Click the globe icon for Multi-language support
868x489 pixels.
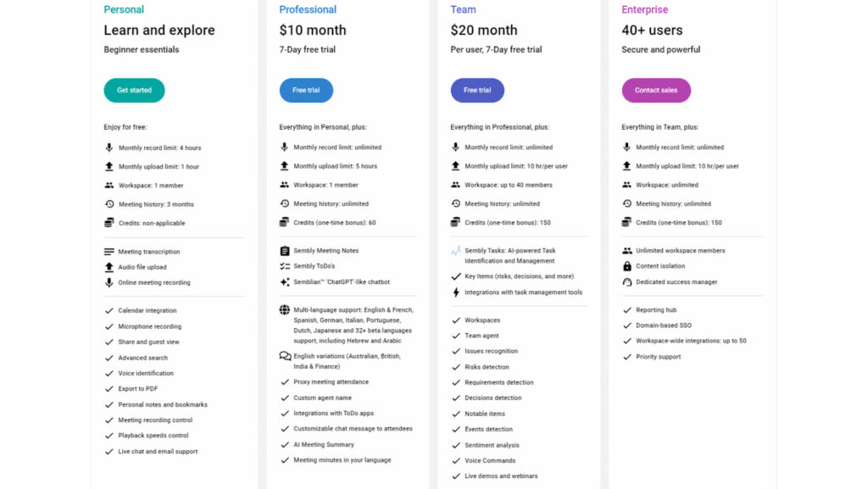[x=286, y=310]
